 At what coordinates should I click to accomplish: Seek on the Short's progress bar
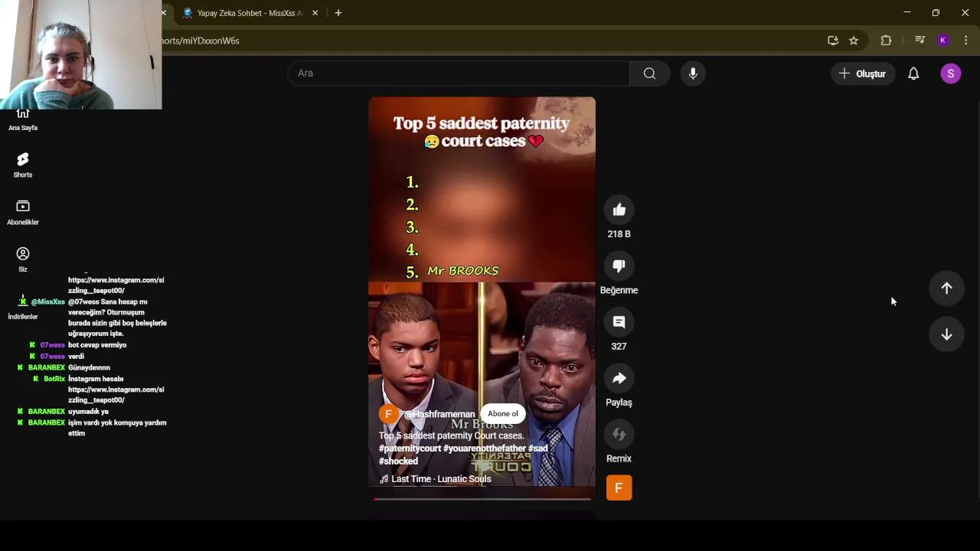click(482, 499)
